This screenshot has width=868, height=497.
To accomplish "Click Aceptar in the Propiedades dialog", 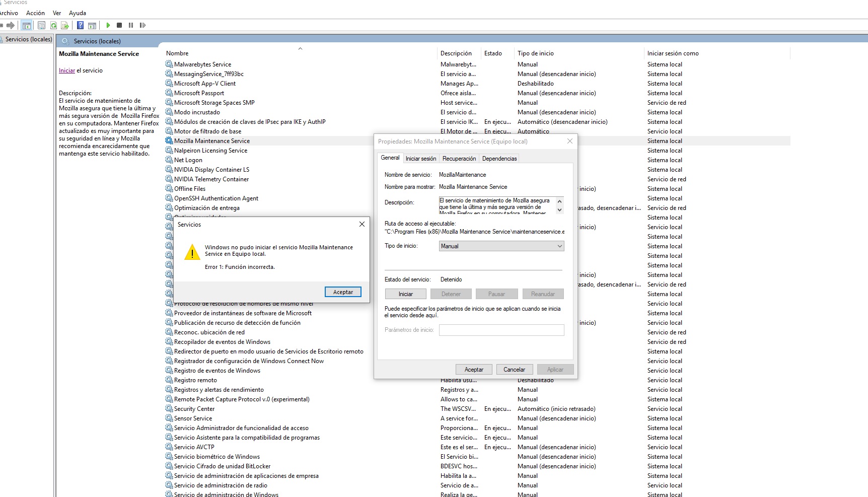I will pyautogui.click(x=474, y=370).
